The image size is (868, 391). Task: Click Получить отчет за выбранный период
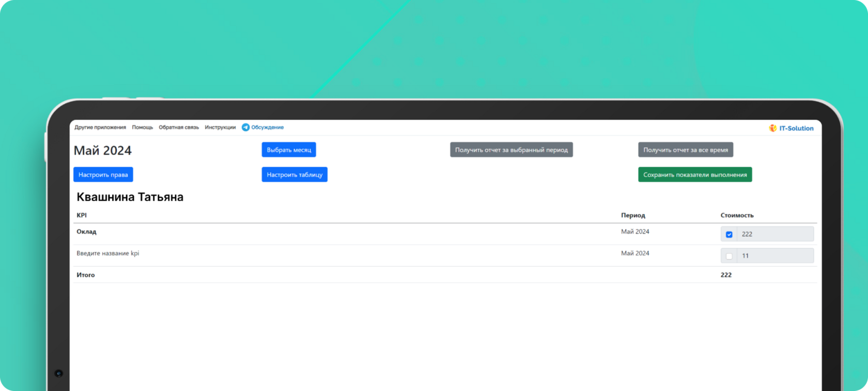pyautogui.click(x=512, y=150)
